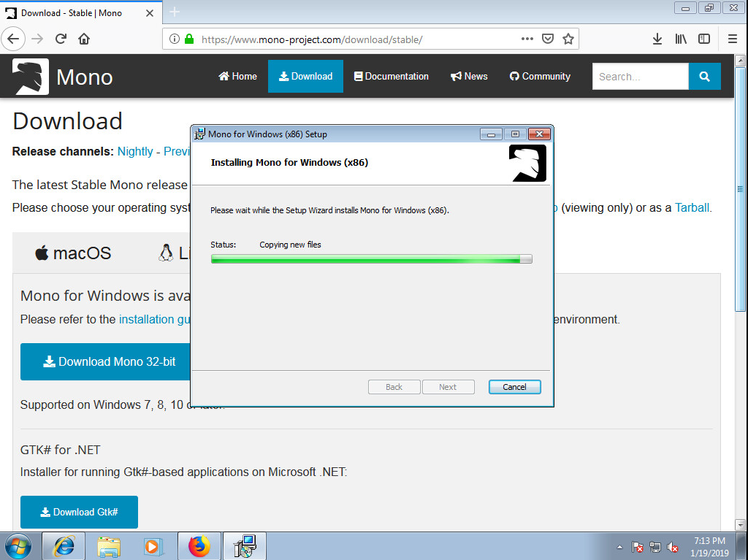Screen dimensions: 748x560
Task: Click the muted volume tray icon
Action: point(673,547)
